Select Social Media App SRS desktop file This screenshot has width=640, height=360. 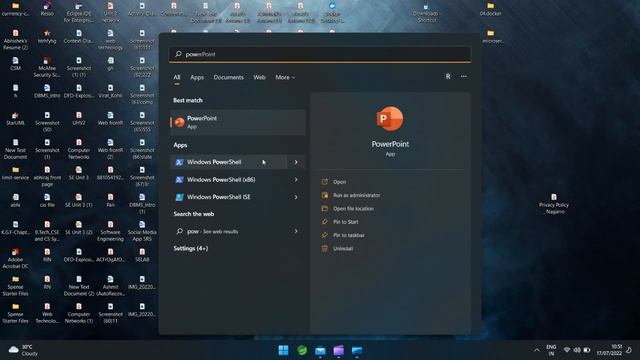coord(142,231)
